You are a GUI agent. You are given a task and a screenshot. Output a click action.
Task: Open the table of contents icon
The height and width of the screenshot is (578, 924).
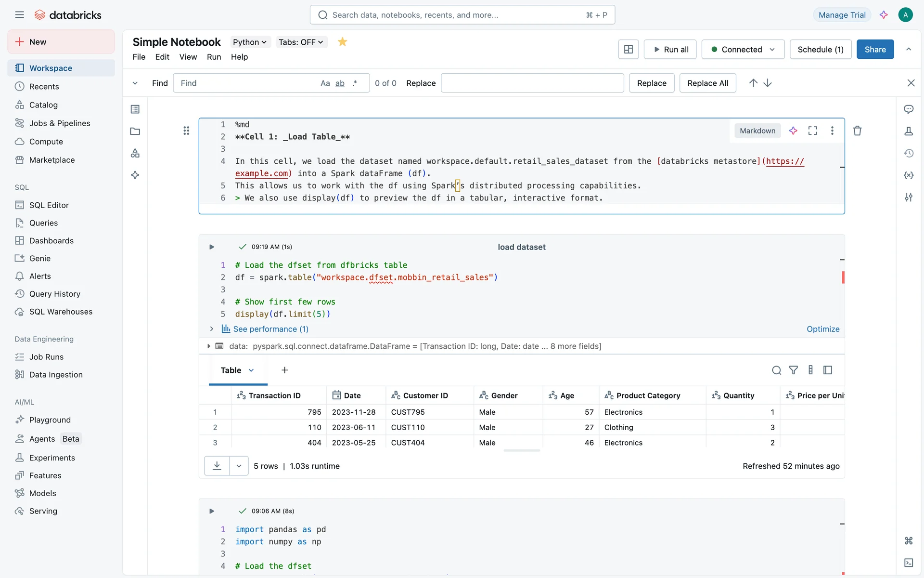pyautogui.click(x=135, y=109)
